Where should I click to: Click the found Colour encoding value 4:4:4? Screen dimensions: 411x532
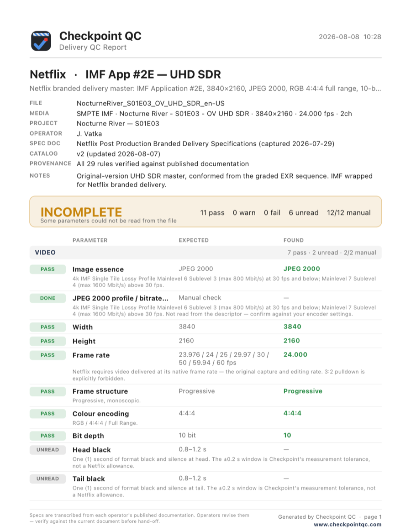tap(292, 413)
